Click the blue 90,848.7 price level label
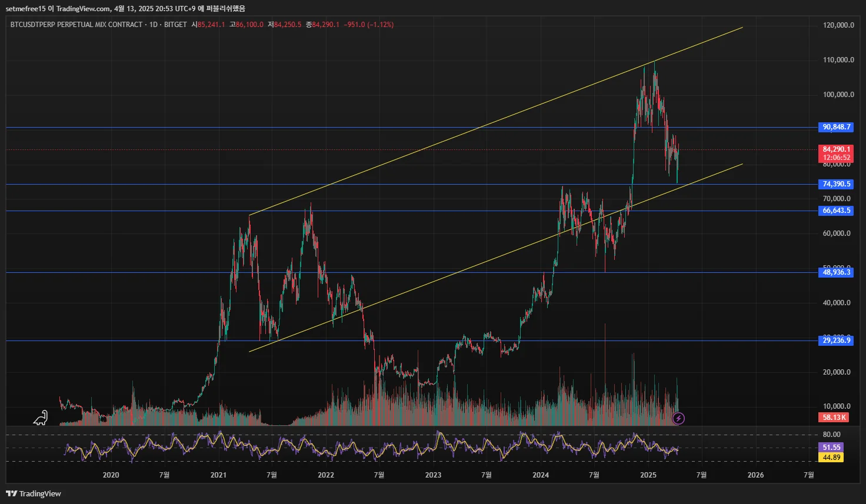This screenshot has width=866, height=504. tap(836, 127)
